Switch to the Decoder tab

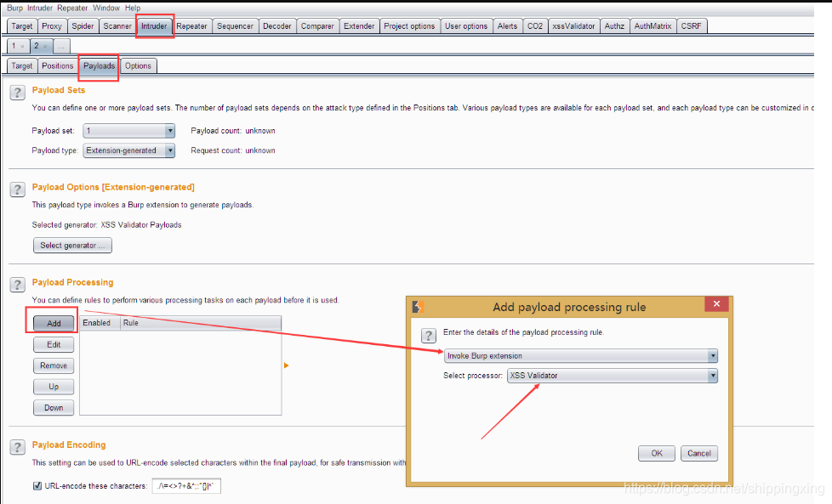277,26
